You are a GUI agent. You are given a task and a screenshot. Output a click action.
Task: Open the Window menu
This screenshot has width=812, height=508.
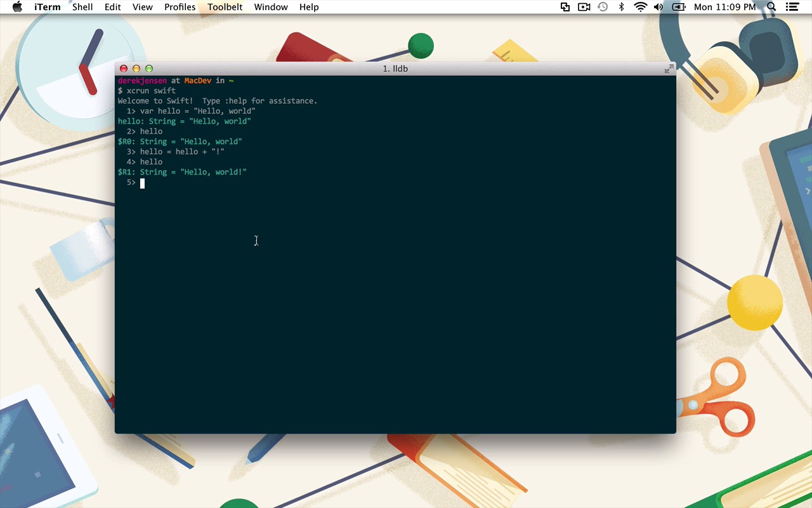(271, 7)
